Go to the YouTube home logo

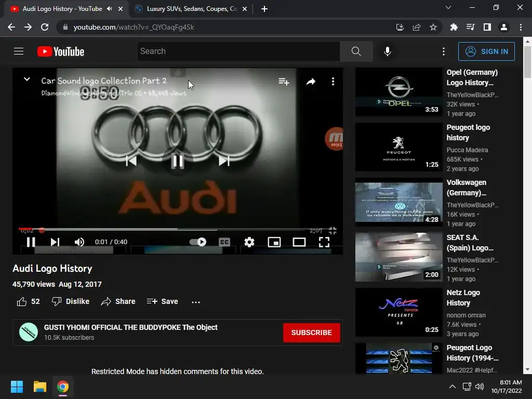pyautogui.click(x=61, y=51)
